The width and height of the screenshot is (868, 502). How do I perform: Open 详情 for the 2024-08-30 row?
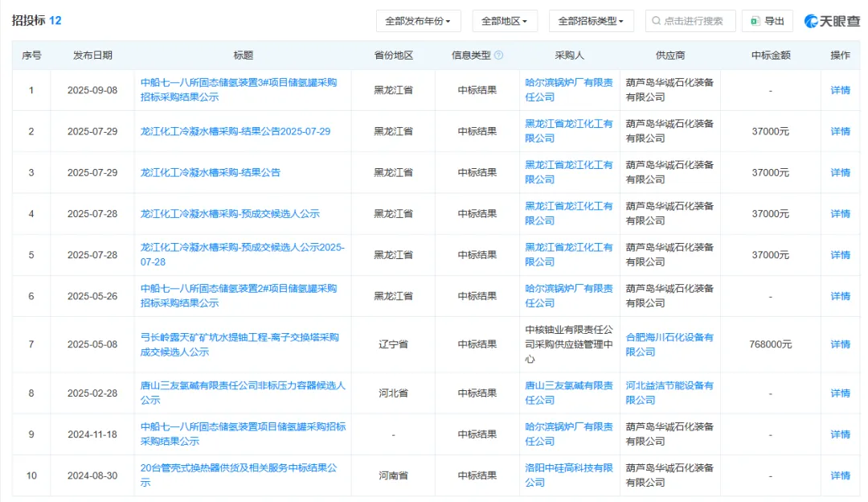pyautogui.click(x=840, y=475)
